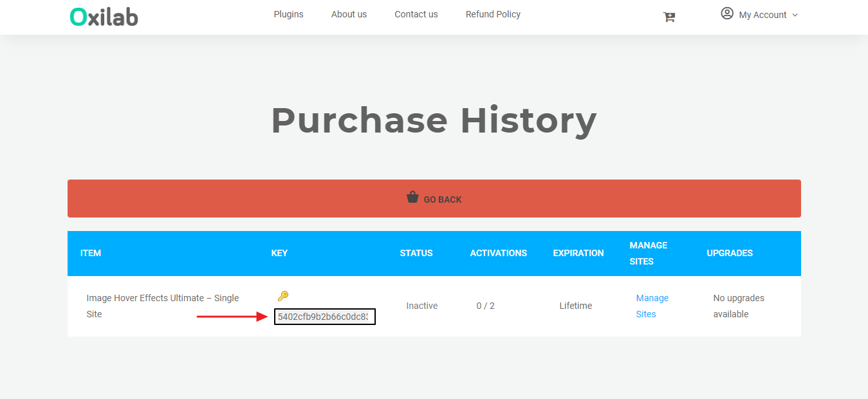
Task: Open the shopping cart icon
Action: coord(669,17)
